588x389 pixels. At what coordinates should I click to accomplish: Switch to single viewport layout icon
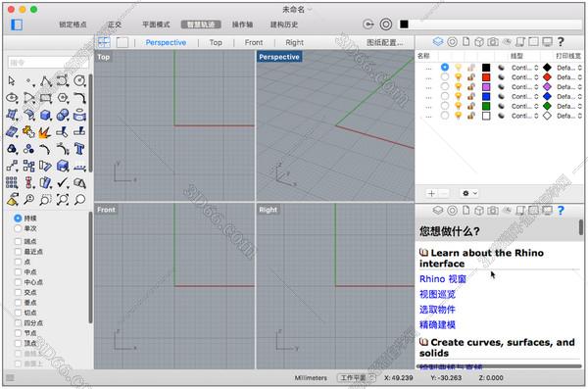point(122,42)
